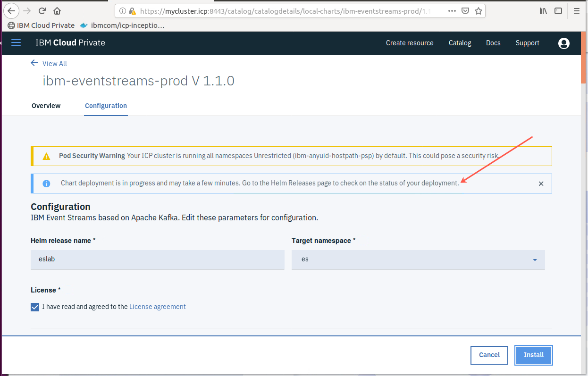Click the View All link

click(x=55, y=64)
